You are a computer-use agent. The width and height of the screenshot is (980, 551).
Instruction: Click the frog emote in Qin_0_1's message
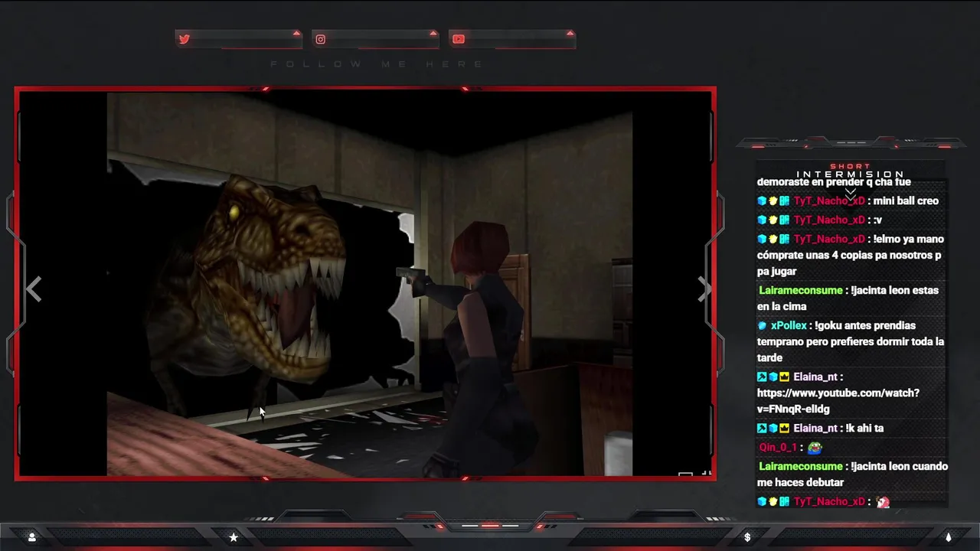click(x=815, y=448)
